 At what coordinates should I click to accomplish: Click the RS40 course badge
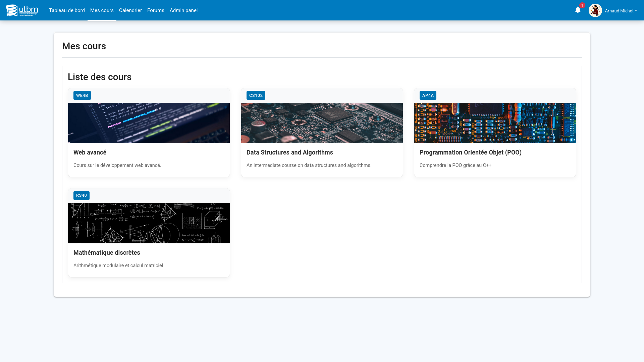[x=81, y=195]
